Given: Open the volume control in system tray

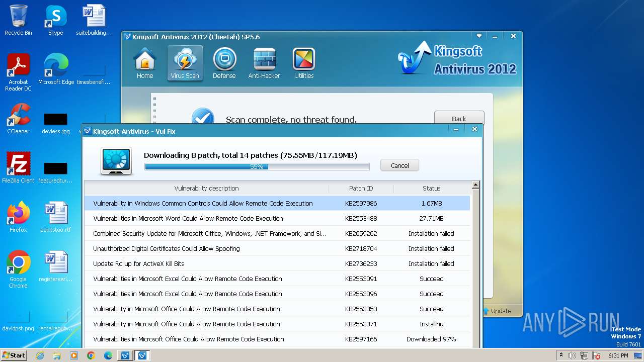Looking at the screenshot, I should point(572,355).
